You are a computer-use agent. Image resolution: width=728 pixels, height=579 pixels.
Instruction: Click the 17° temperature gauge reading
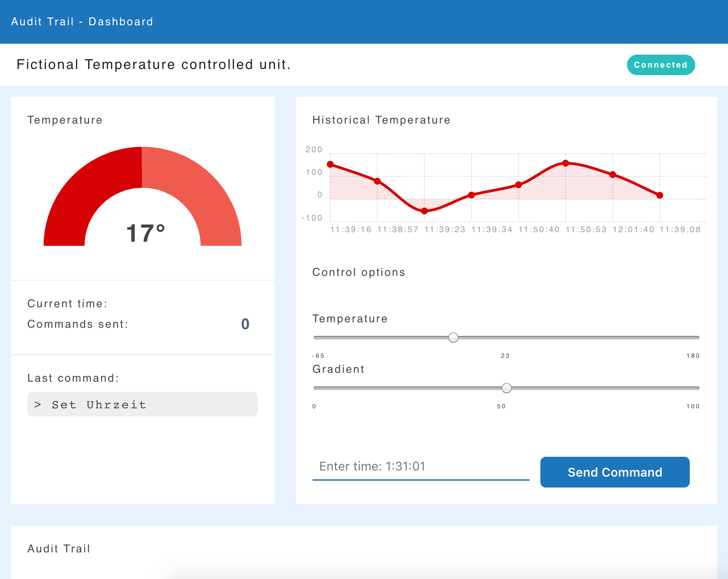click(146, 234)
